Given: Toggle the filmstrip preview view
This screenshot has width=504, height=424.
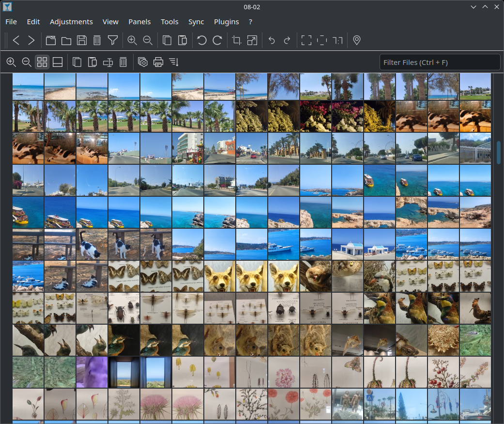Looking at the screenshot, I should [58, 62].
